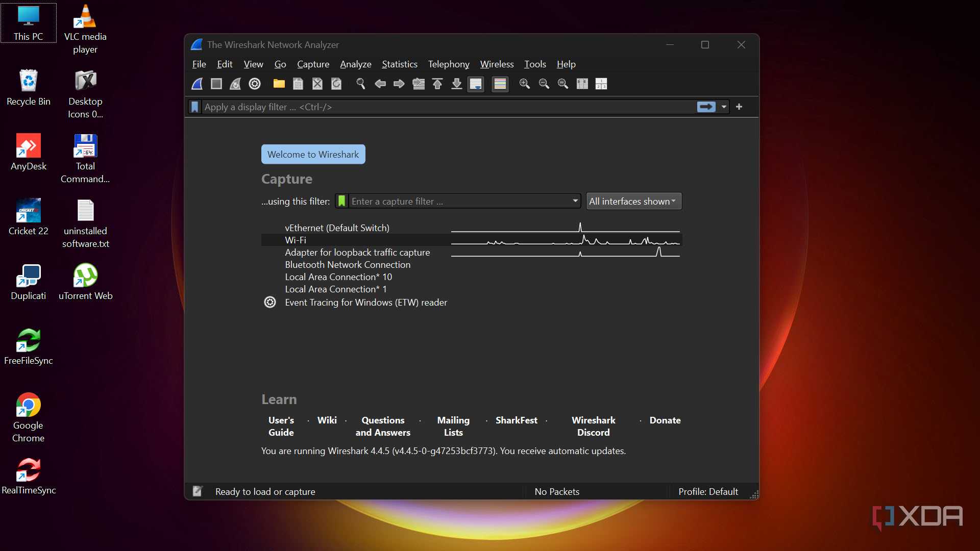
Task: Reset text to normal size icon
Action: [x=563, y=84]
